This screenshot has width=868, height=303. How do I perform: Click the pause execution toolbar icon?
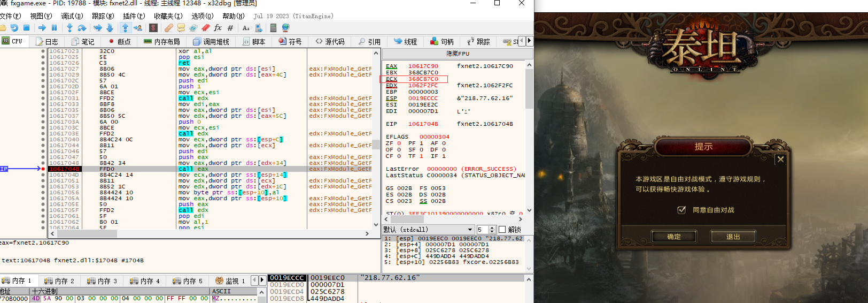tap(54, 28)
